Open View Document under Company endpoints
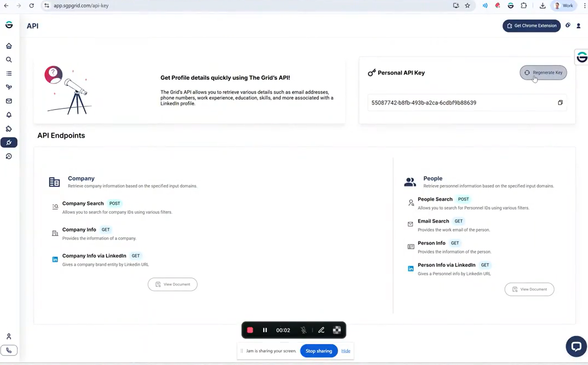Screen dimensions: 588x365 click(173, 284)
